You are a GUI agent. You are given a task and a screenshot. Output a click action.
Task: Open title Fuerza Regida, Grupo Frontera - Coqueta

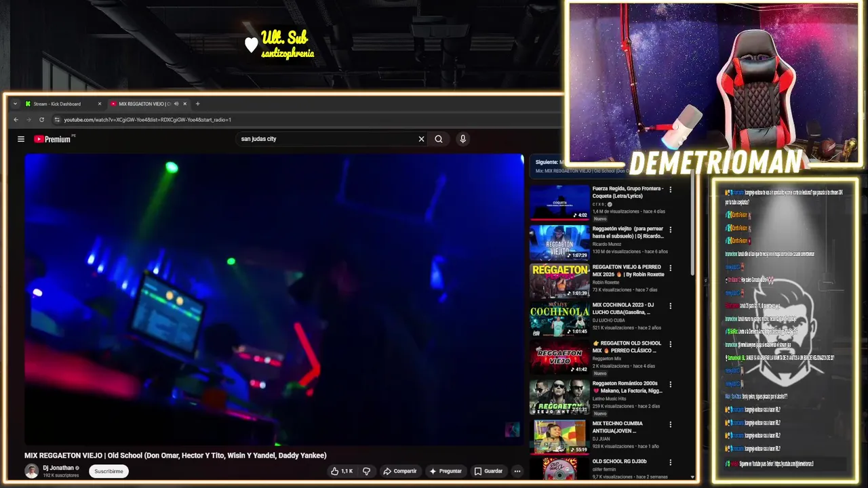pos(628,192)
